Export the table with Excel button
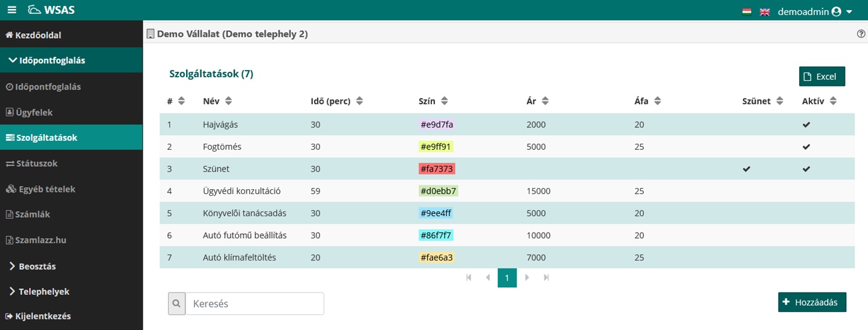Viewport: 868px width, 330px height. point(821,77)
